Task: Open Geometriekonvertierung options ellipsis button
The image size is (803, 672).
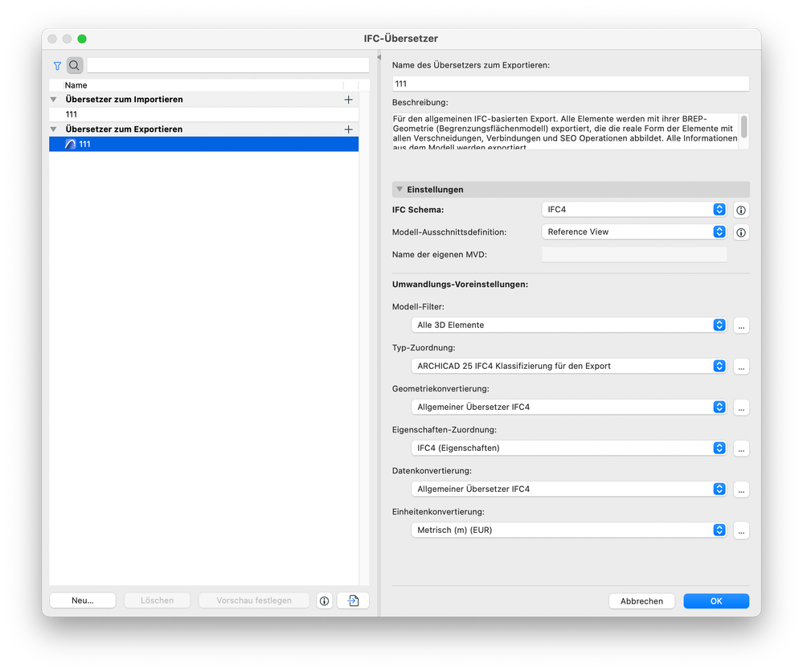Action: (741, 408)
